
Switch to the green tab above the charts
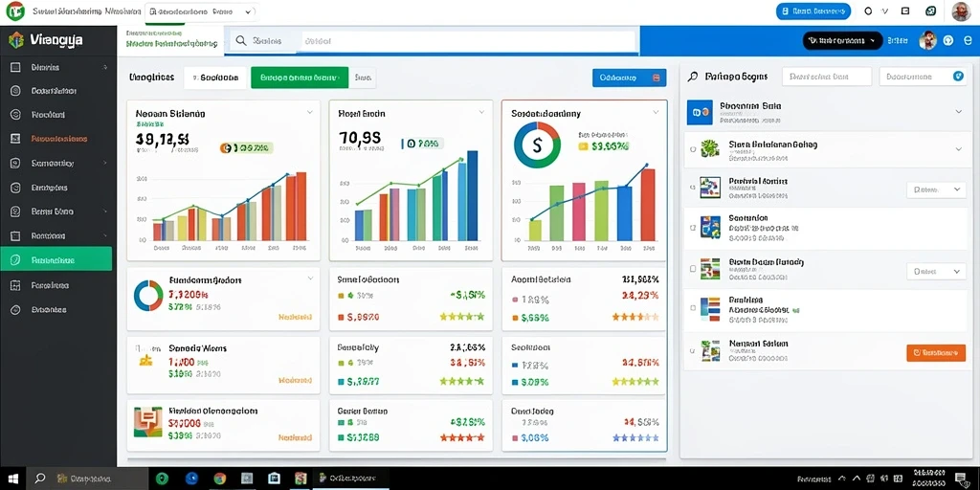(300, 78)
